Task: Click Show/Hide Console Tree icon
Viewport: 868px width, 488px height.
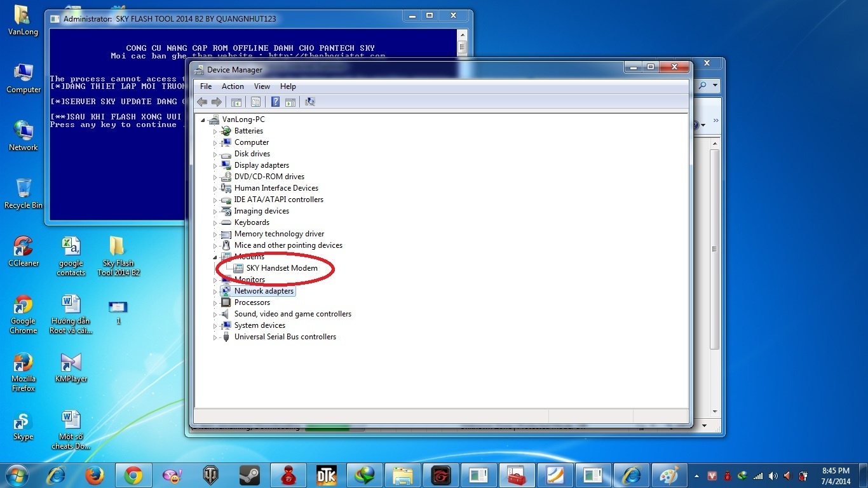Action: point(236,102)
